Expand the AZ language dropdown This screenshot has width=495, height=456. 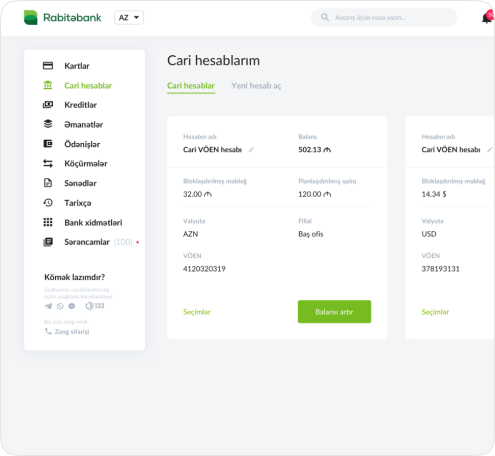point(129,18)
